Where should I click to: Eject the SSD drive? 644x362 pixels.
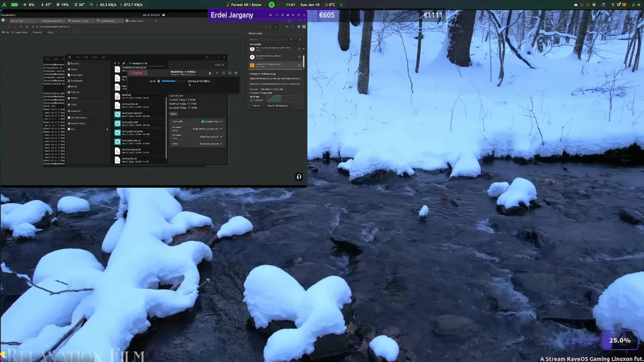(x=107, y=129)
